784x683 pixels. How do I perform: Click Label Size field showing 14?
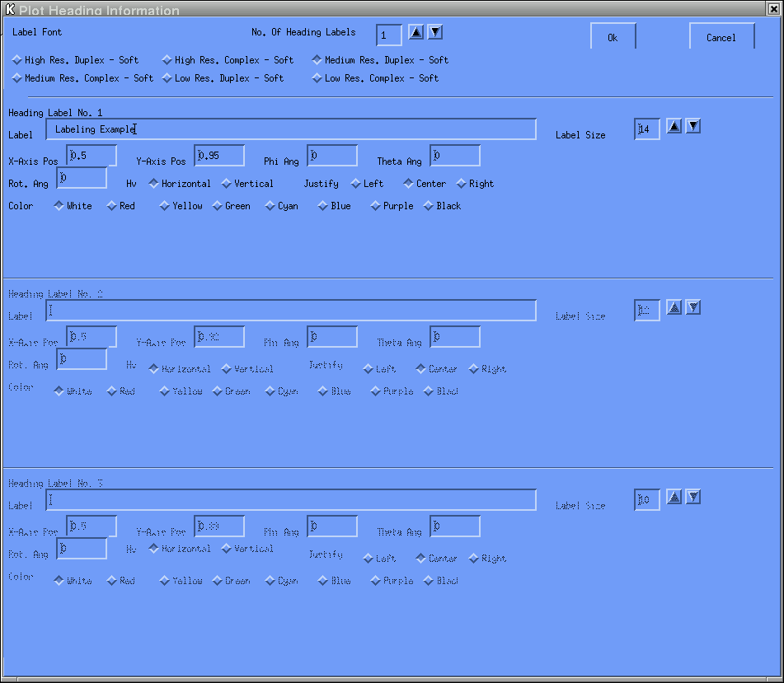(x=647, y=129)
